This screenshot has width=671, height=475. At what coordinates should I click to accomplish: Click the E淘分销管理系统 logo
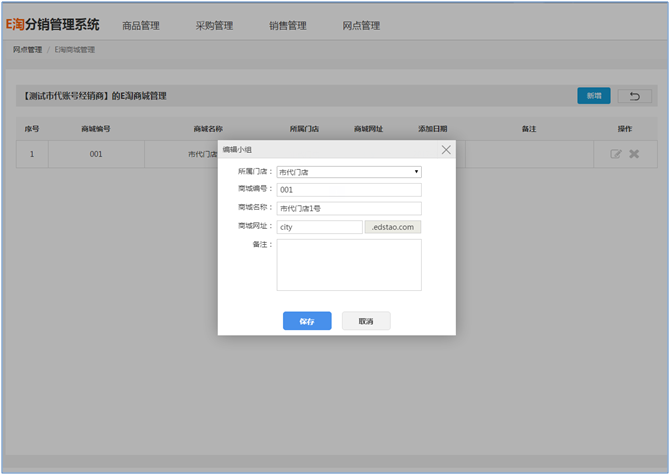pos(52,25)
